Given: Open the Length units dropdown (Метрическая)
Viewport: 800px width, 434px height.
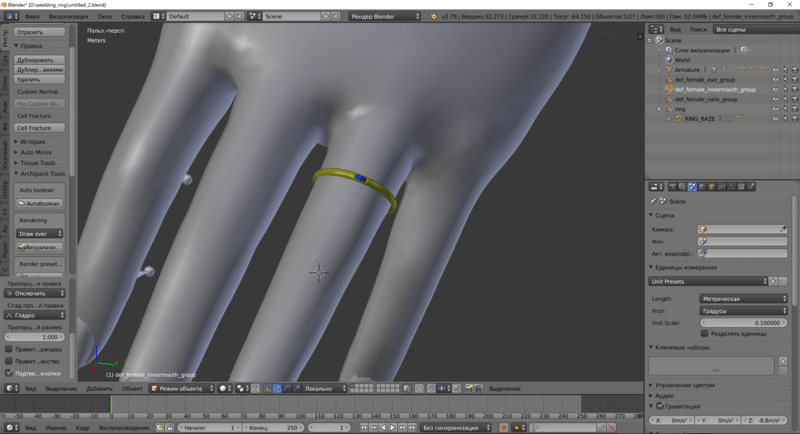Looking at the screenshot, I should click(742, 298).
